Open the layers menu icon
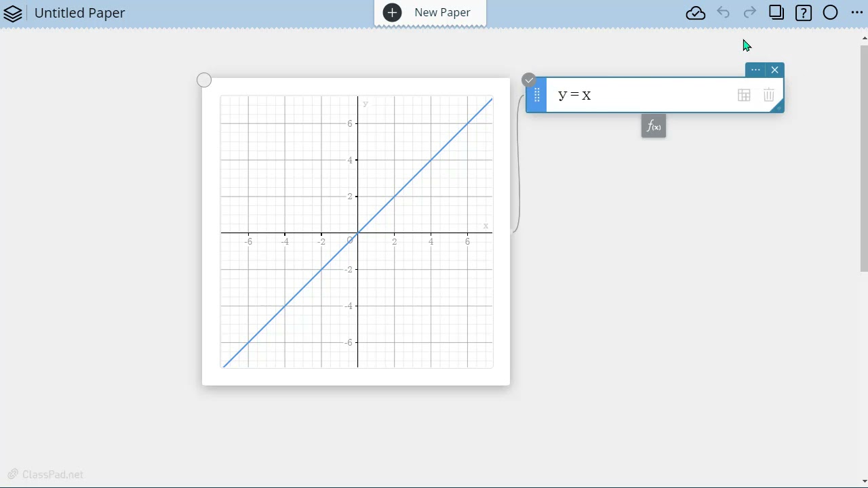The height and width of the screenshot is (488, 868). [13, 13]
